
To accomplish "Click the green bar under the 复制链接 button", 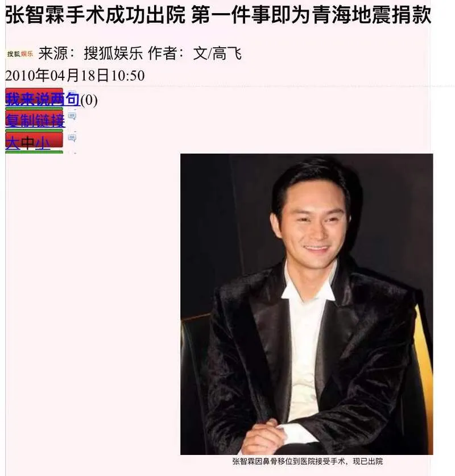I will [34, 131].
